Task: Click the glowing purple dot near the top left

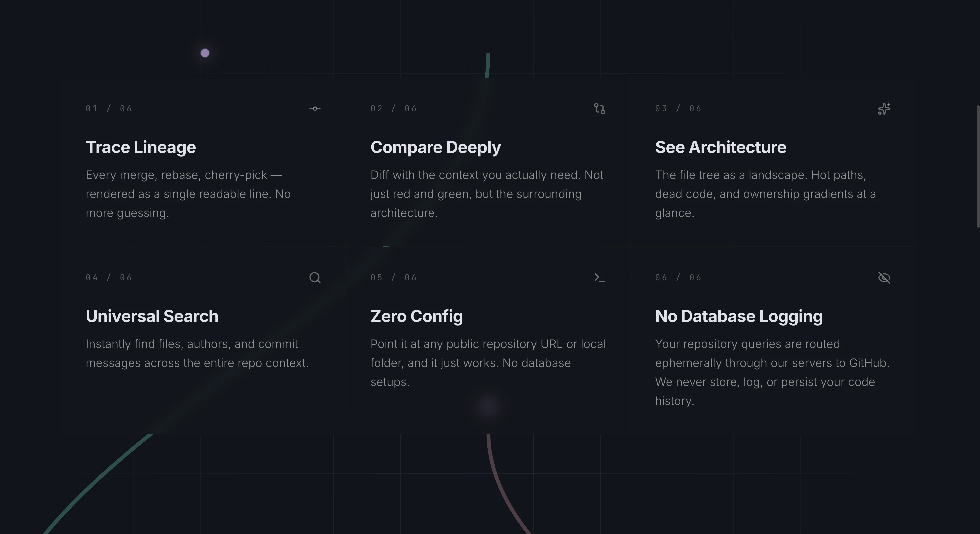Action: [205, 53]
